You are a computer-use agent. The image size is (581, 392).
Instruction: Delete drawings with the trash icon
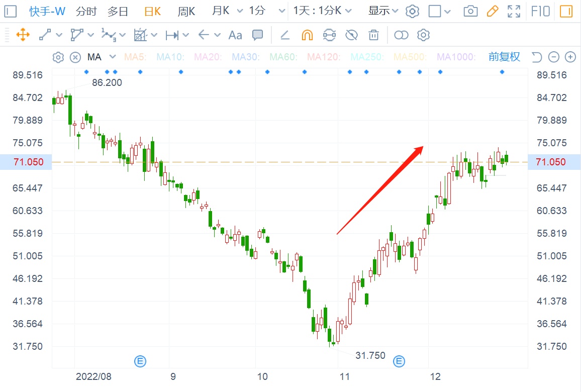373,35
